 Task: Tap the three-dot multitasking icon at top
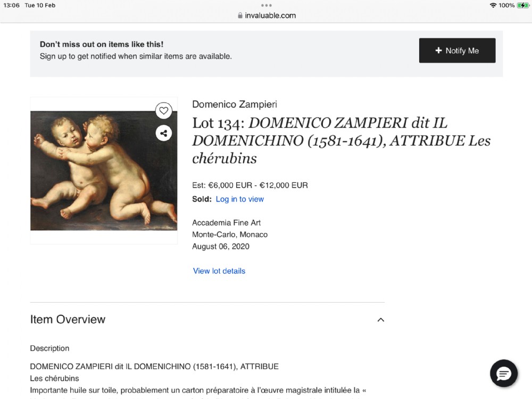267,5
